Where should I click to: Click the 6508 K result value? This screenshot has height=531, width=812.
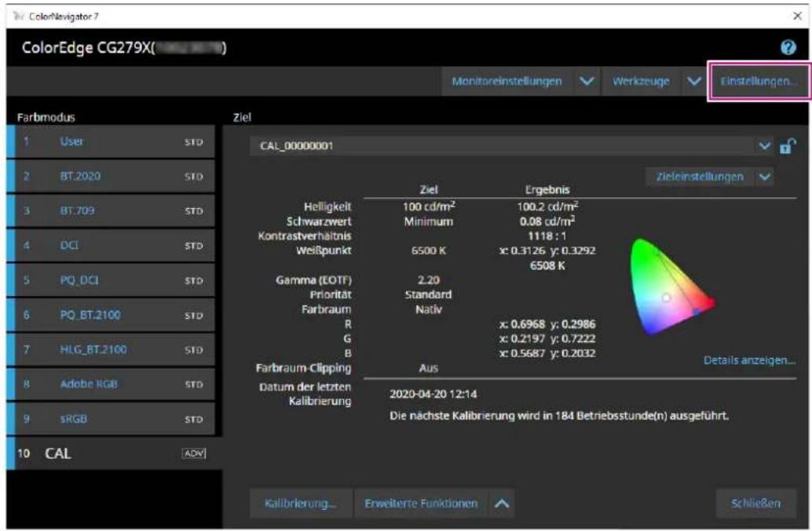pos(547,265)
